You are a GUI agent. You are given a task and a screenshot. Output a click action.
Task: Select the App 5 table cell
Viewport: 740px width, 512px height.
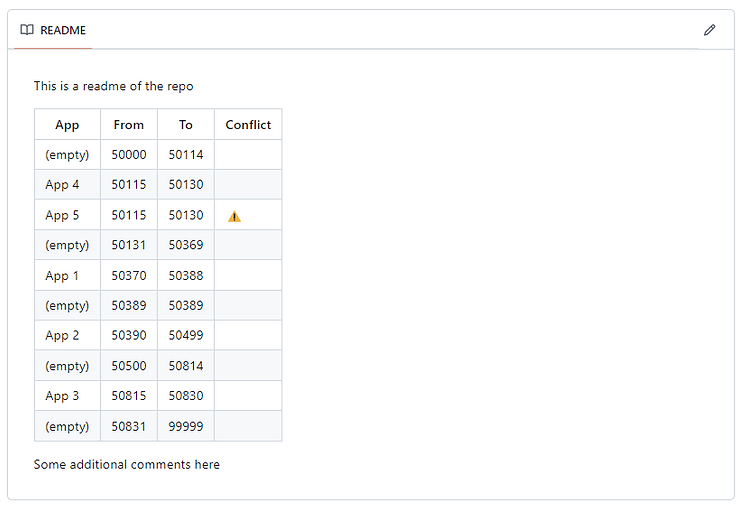pyautogui.click(x=62, y=215)
